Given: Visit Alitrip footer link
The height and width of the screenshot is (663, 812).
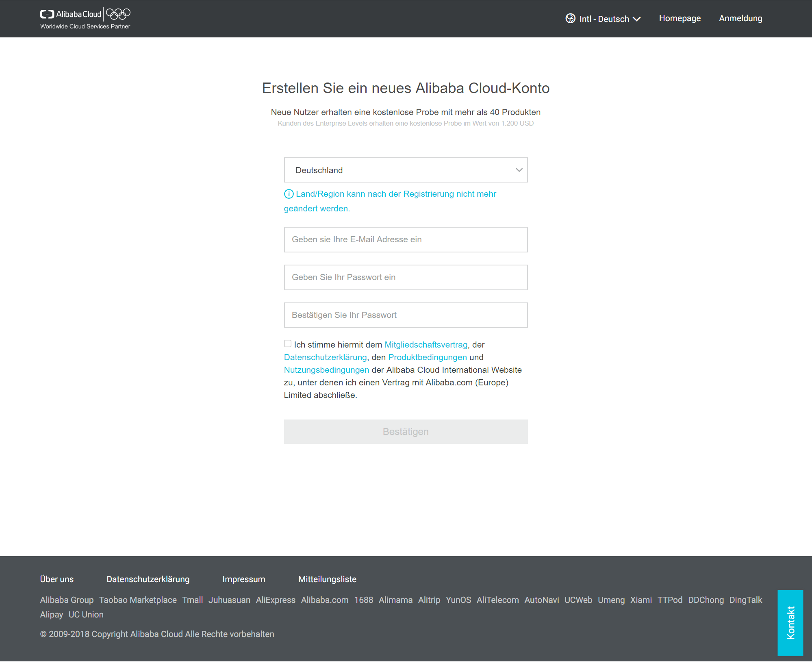Looking at the screenshot, I should pos(429,600).
